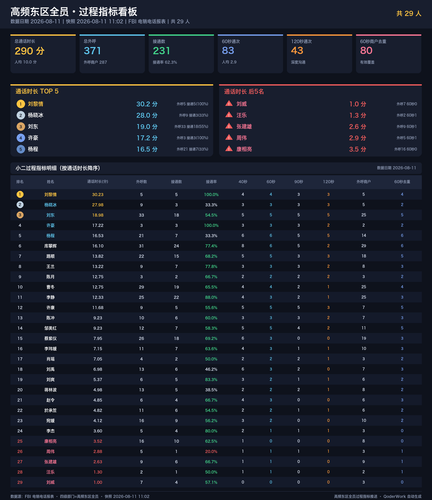
Task: Click the blue rank 5 badge in TOP 5 list
Action: click(21, 149)
